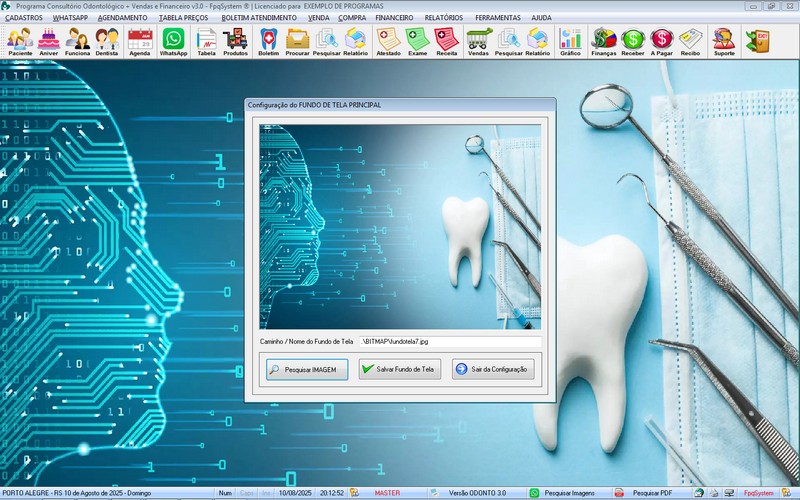This screenshot has height=500, width=800.
Task: Open the Atestado certificate icon
Action: click(x=389, y=41)
